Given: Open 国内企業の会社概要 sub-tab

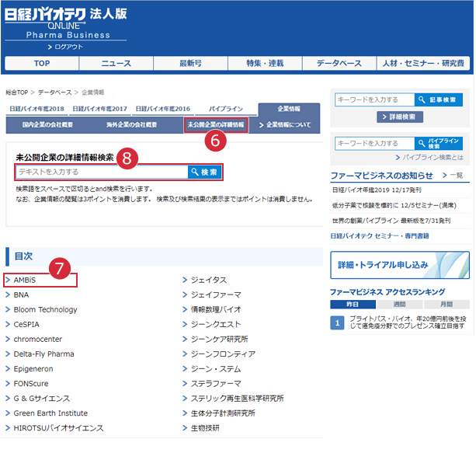Looking at the screenshot, I should coord(47,125).
